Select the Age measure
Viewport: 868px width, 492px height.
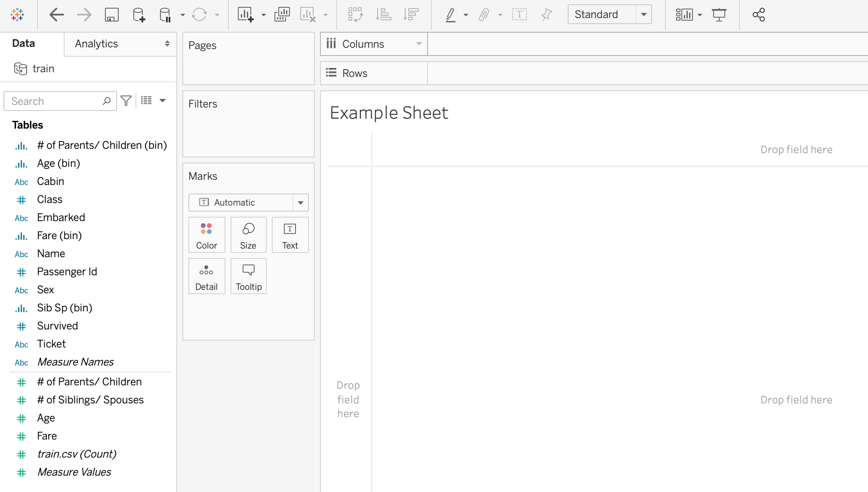[x=46, y=418]
